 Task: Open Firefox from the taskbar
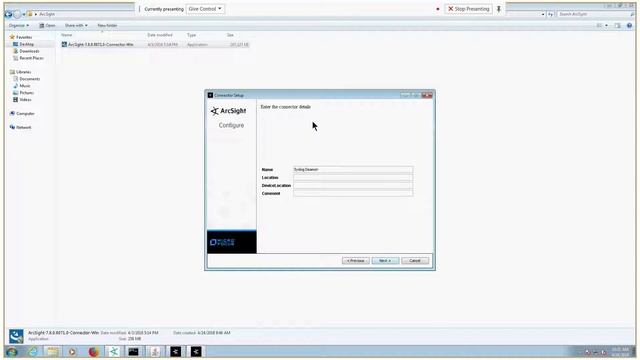pyautogui.click(x=93, y=351)
